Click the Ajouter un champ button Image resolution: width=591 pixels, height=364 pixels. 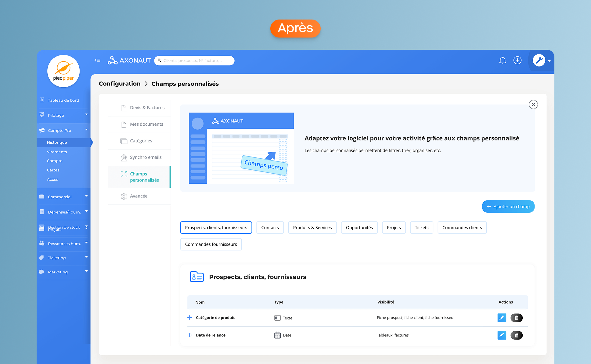[508, 207]
